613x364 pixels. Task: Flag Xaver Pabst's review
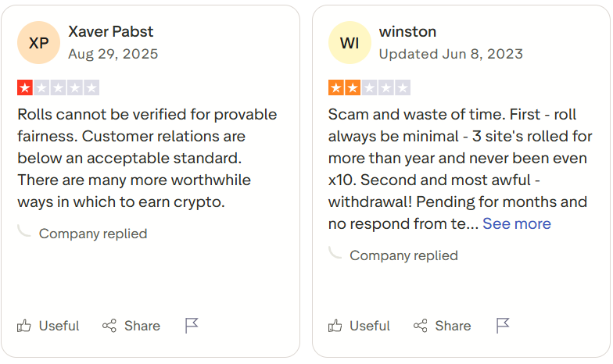pos(192,326)
